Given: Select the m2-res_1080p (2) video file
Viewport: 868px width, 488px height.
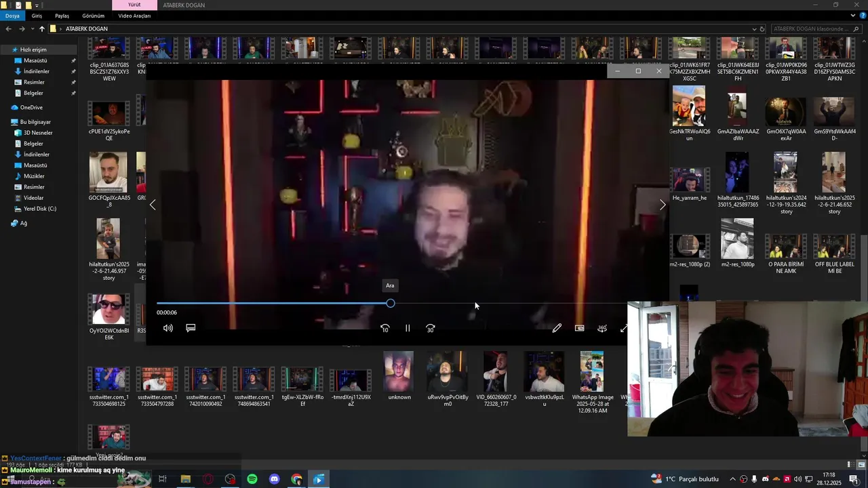Looking at the screenshot, I should (x=689, y=250).
